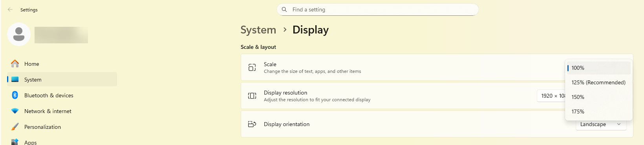Click the Scale & layout heading
This screenshot has height=145, width=644.
point(258,47)
